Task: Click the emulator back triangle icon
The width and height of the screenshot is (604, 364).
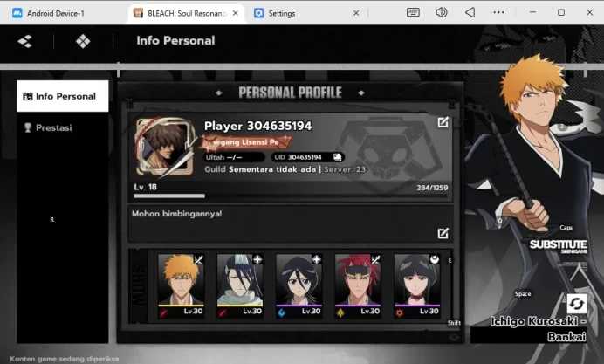Action: [x=470, y=12]
